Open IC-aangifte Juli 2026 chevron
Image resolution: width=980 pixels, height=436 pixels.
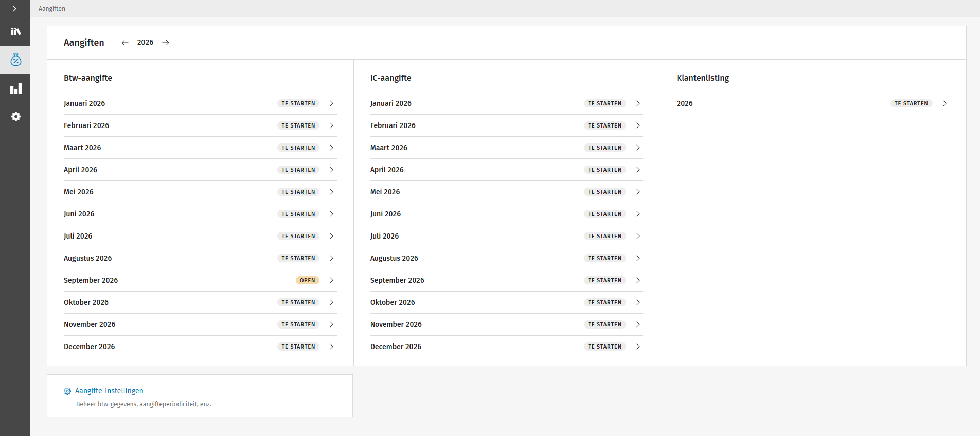[638, 236]
